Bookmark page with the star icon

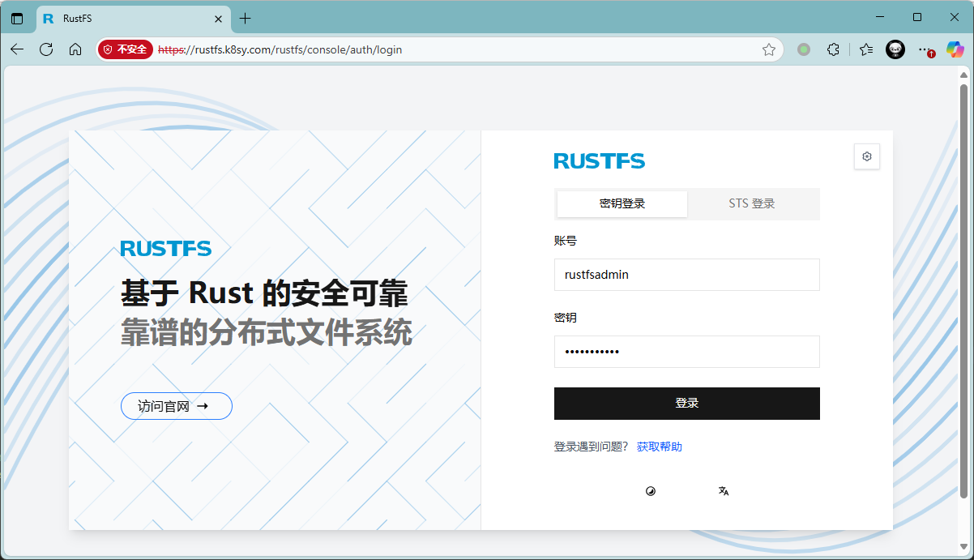point(768,49)
